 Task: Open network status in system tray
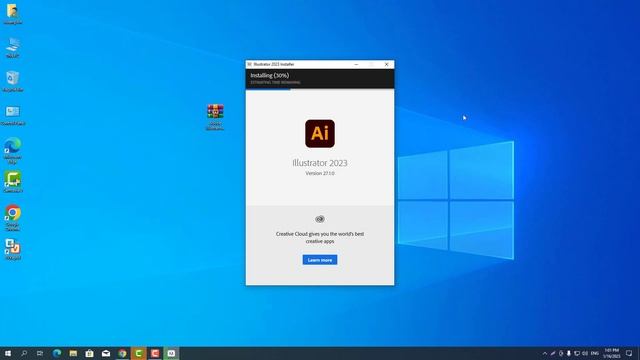click(x=577, y=353)
